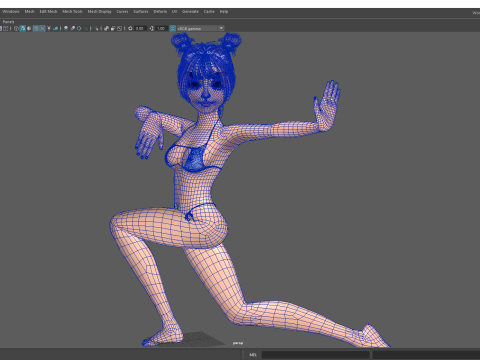Open the Surfaces menu

[x=141, y=12]
